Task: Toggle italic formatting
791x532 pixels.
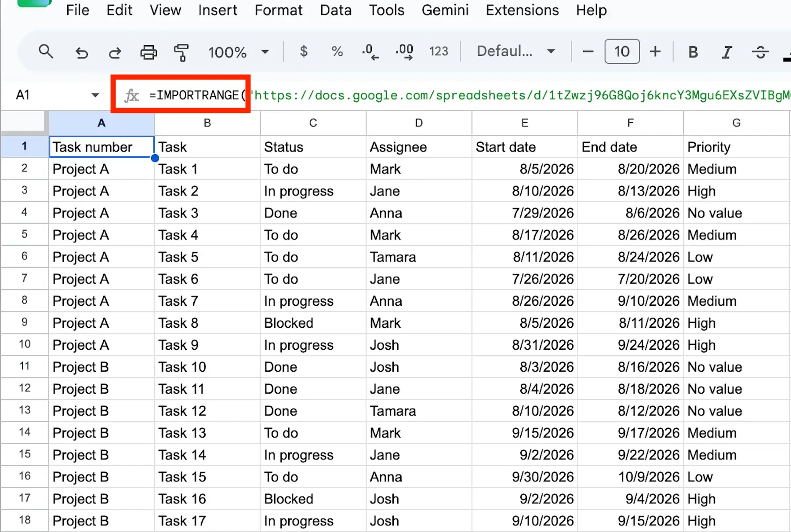Action: tap(727, 52)
